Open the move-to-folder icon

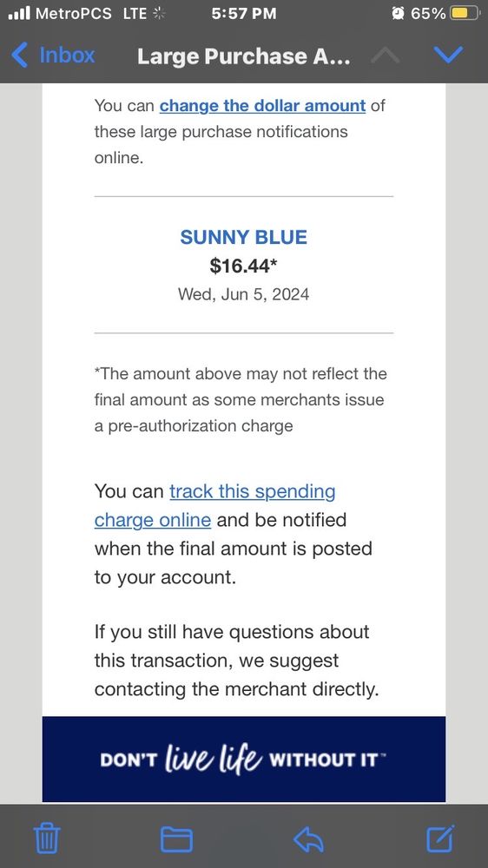pyautogui.click(x=176, y=839)
